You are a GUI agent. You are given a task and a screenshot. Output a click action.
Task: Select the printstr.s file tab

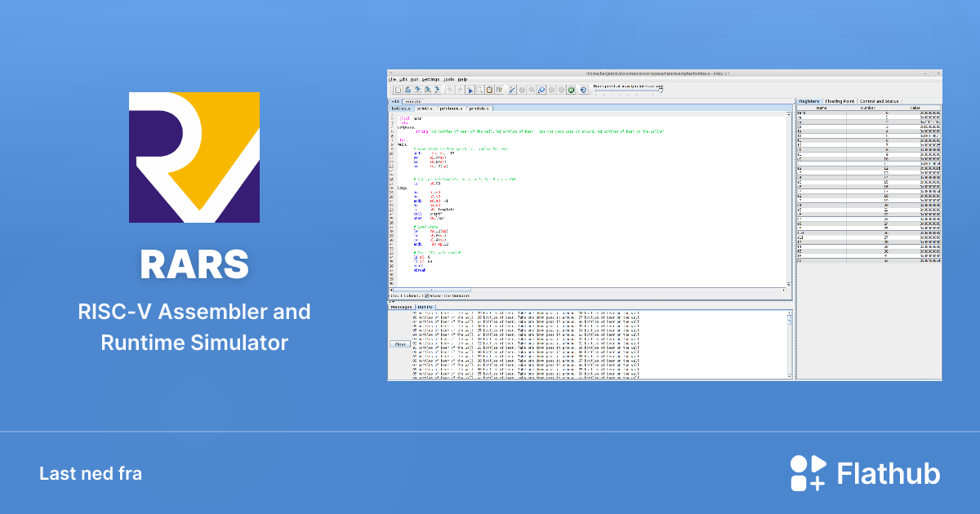479,107
